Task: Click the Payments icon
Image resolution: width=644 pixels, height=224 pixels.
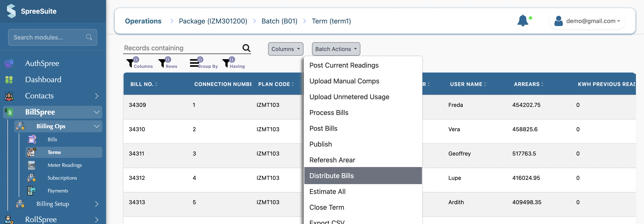Action: tap(32, 191)
